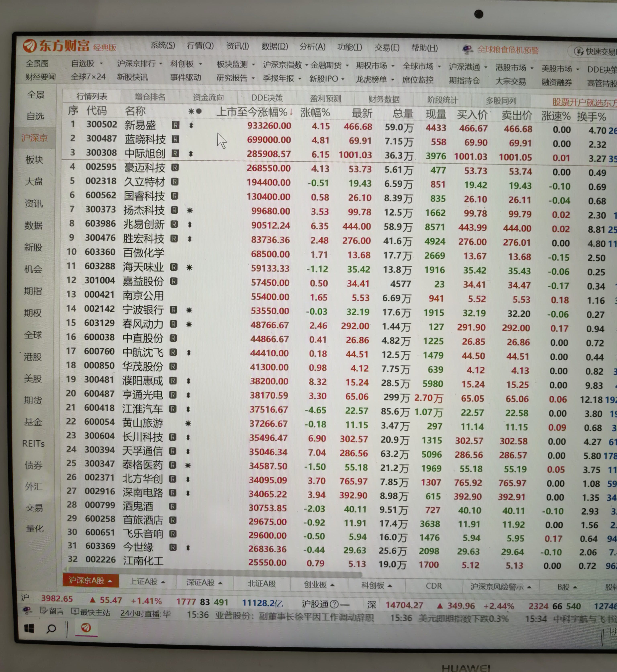Click the 快速交易 yen icon
This screenshot has width=617, height=672.
pos(579,51)
